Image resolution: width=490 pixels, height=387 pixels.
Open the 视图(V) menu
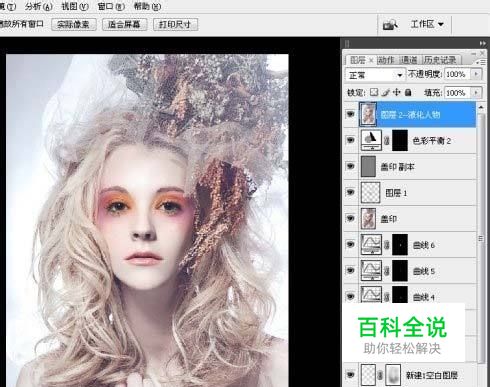pyautogui.click(x=75, y=6)
